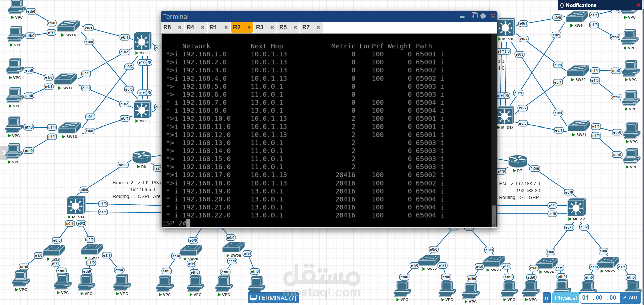Select switch SW23
644x305 pixels.
(494, 261)
